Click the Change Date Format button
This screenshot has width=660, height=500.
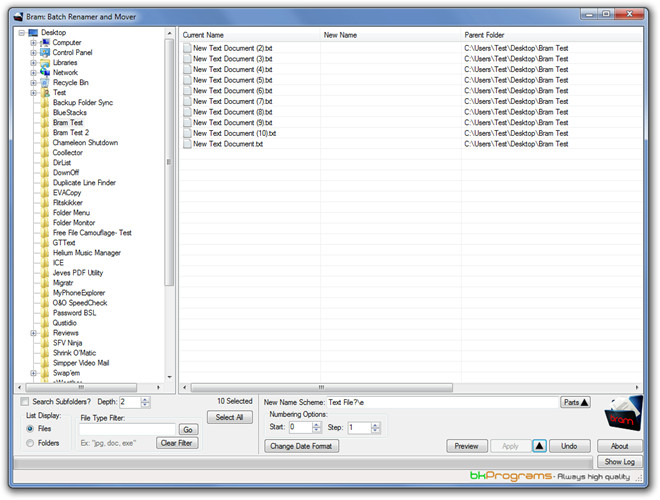[301, 446]
